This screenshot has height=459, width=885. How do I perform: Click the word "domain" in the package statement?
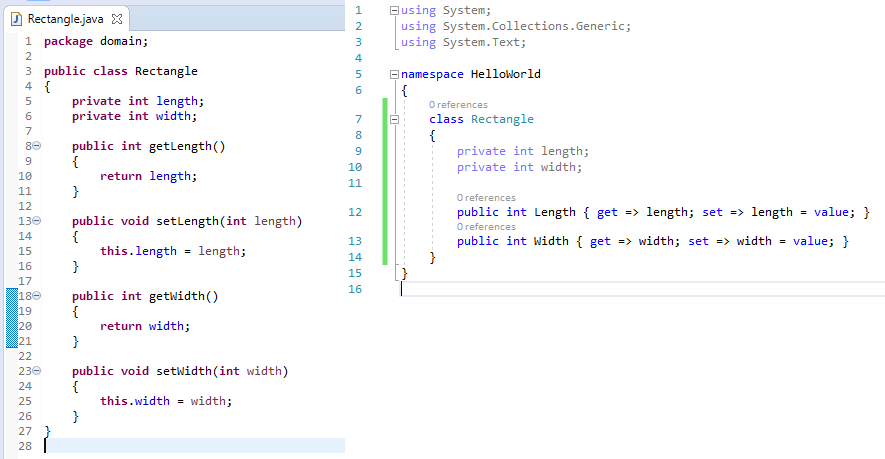pos(125,41)
